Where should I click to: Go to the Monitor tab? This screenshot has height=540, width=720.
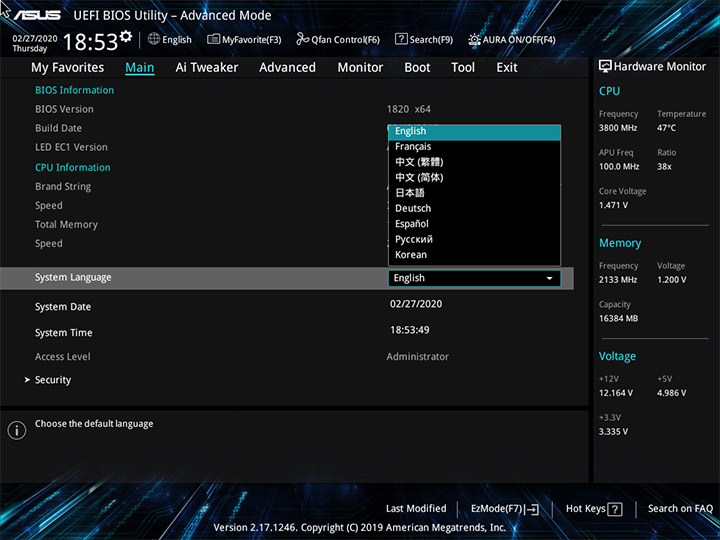[360, 68]
